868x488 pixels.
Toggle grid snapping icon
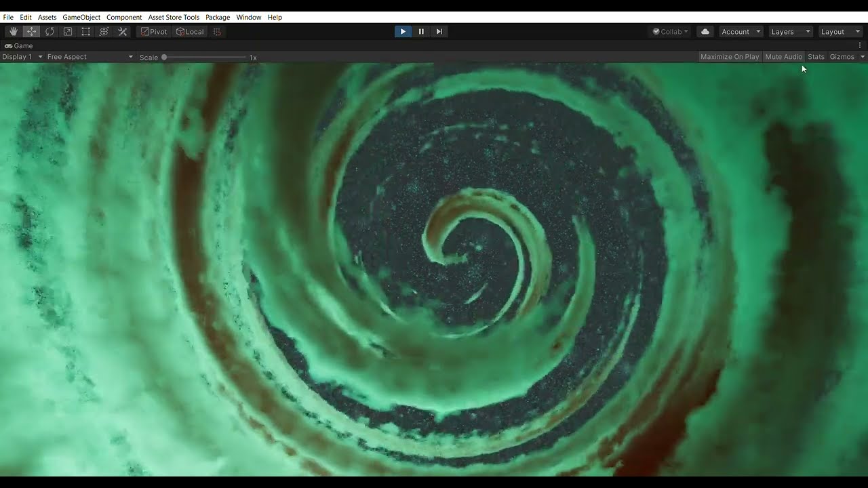tap(217, 32)
